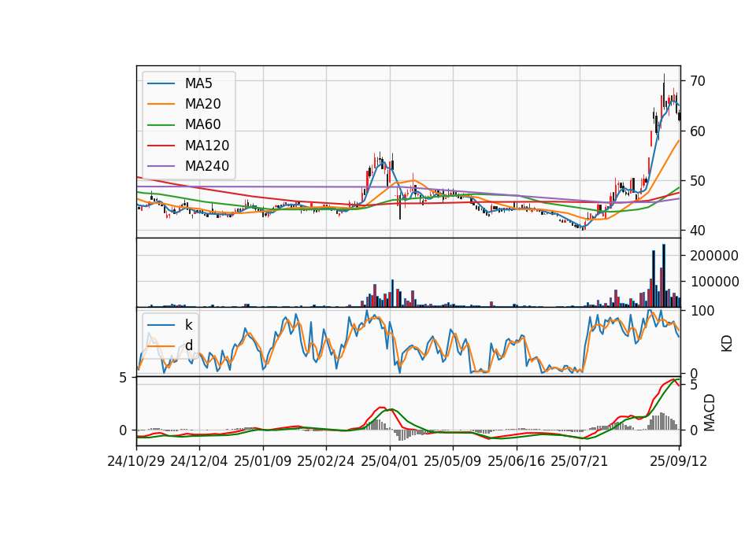Screen dimensions: 756x543
Task: Click the MA60 legend label
Action: click(202, 125)
